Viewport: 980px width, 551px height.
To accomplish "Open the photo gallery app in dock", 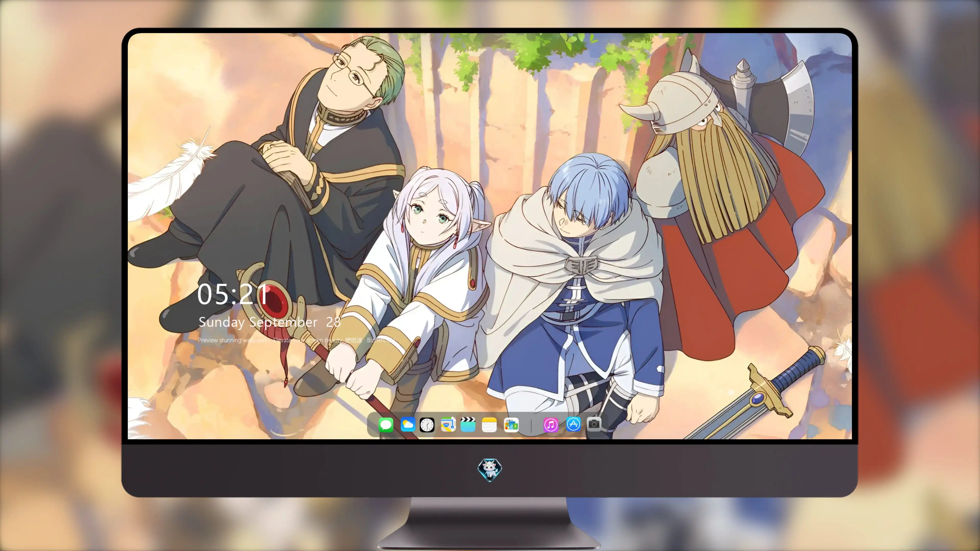I will pos(511,425).
